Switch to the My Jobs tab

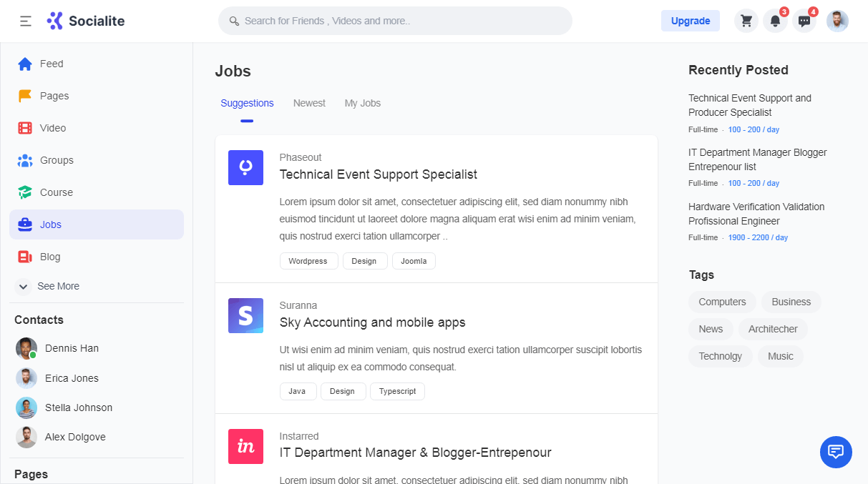(363, 103)
